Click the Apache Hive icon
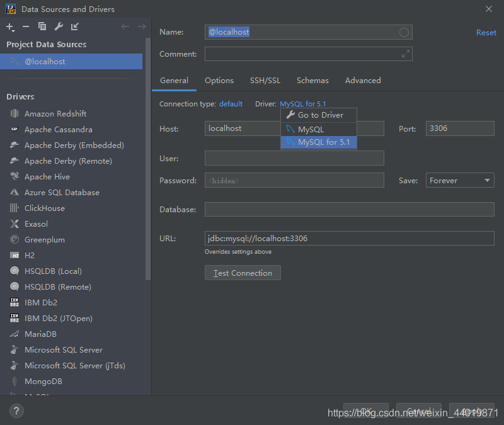 tap(14, 176)
